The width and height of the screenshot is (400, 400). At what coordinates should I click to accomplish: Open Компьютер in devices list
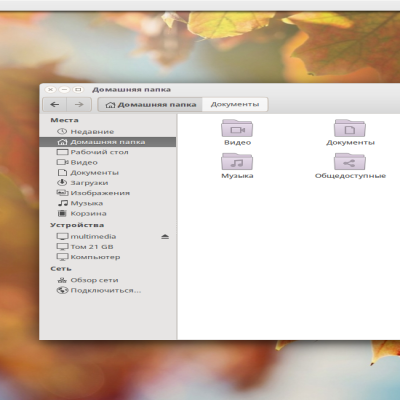tap(108, 257)
